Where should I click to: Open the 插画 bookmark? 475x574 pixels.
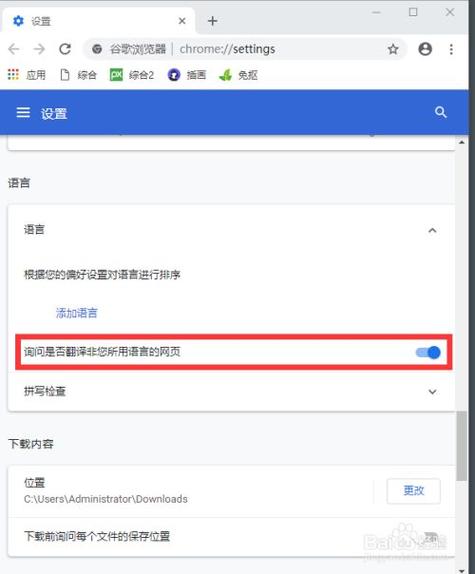tap(187, 75)
